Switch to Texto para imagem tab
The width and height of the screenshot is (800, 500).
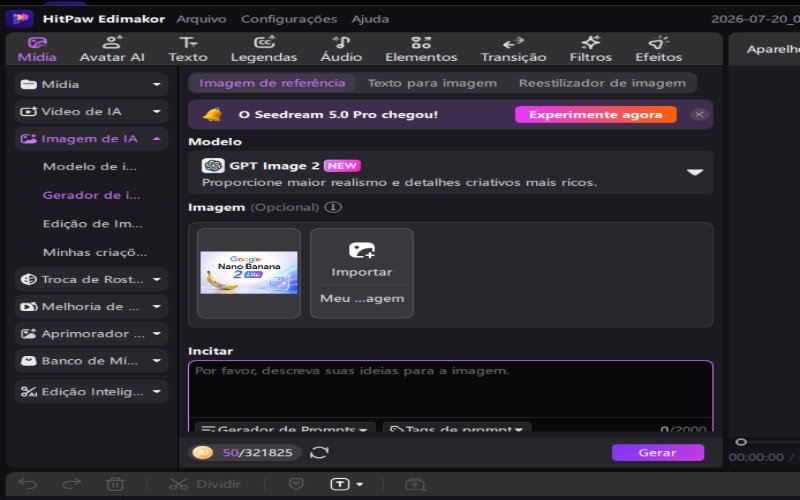pos(432,83)
